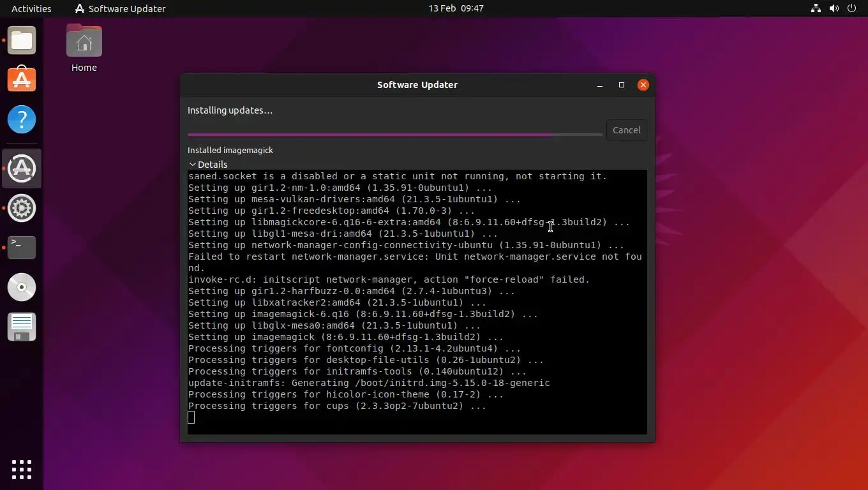Click the terminal cursor block in Details

tap(191, 417)
